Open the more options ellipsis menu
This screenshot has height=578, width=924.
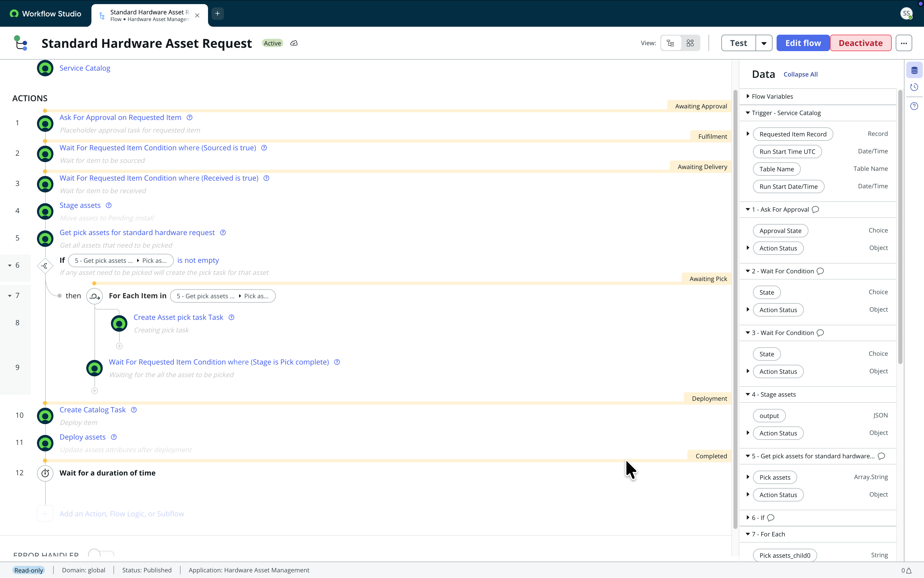(904, 43)
